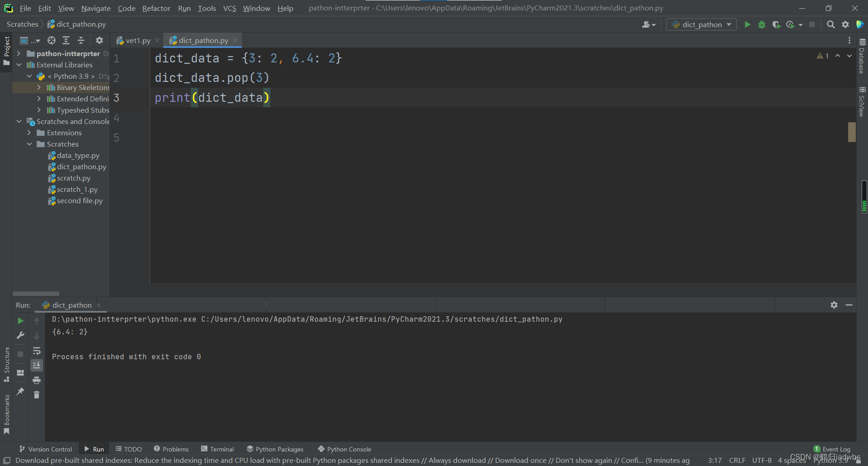Hide the Run tool window

click(849, 305)
